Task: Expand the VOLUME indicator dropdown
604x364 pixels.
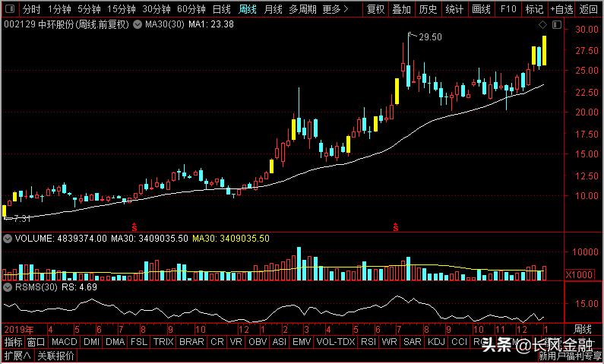Action: [x=7, y=239]
